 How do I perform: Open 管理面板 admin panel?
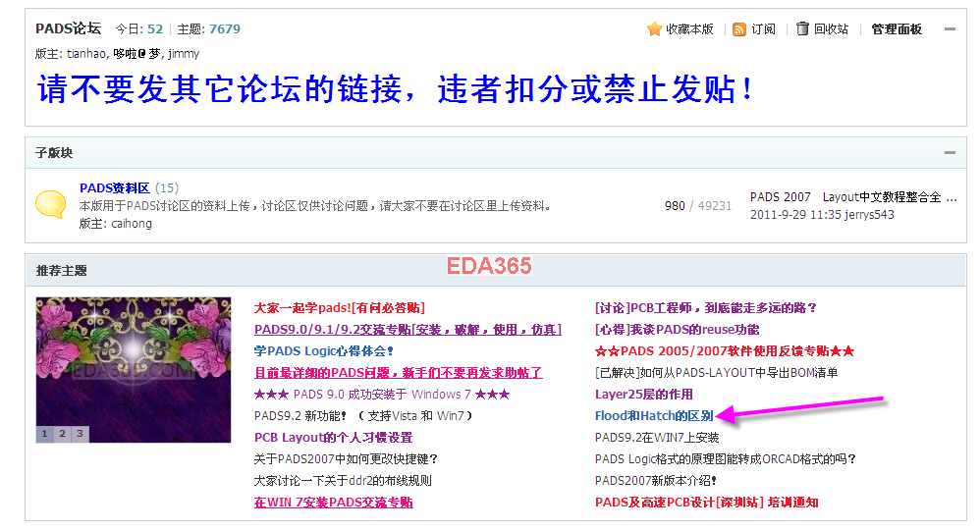tap(897, 29)
